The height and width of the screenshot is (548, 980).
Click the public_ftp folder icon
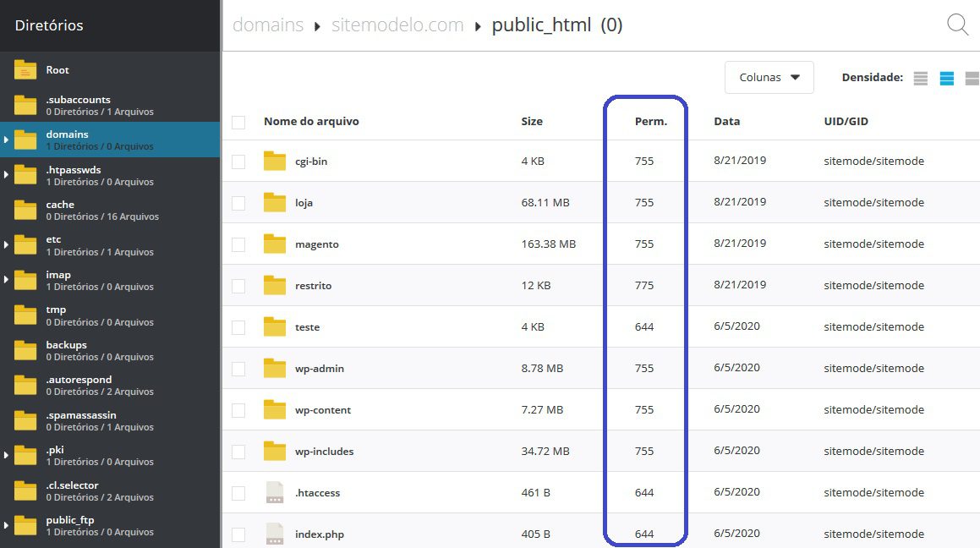tap(25, 525)
